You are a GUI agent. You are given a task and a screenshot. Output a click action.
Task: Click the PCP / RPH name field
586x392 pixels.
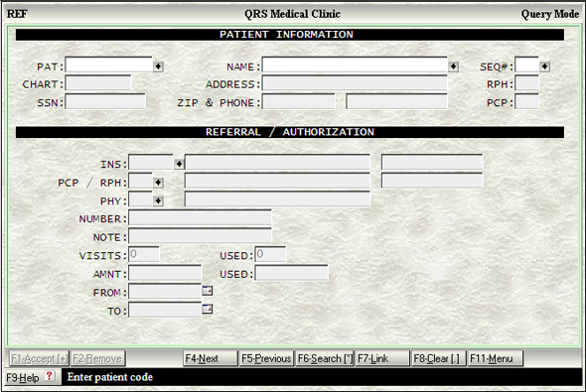(277, 181)
